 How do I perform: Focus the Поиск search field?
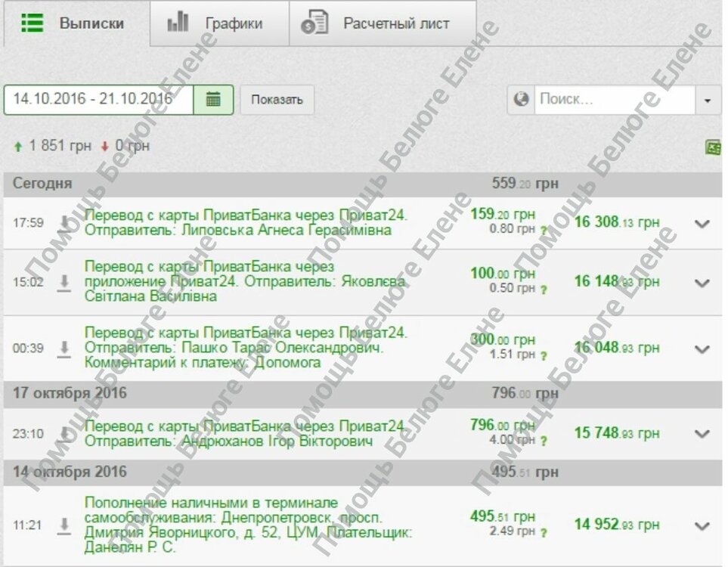pyautogui.click(x=615, y=99)
